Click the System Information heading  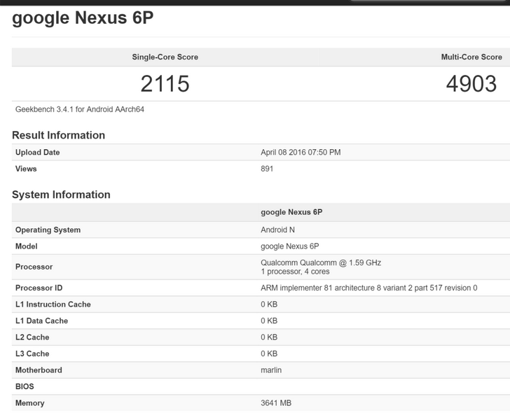tap(61, 195)
